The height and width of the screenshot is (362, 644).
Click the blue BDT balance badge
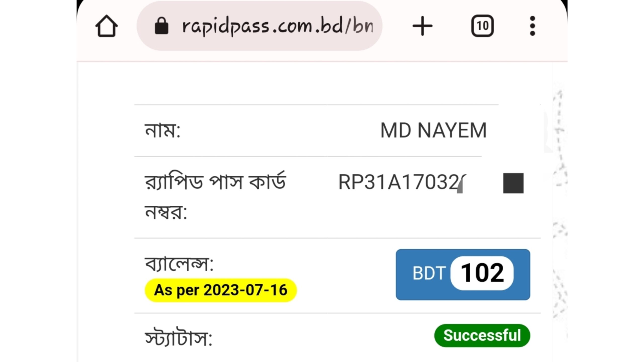tap(464, 274)
